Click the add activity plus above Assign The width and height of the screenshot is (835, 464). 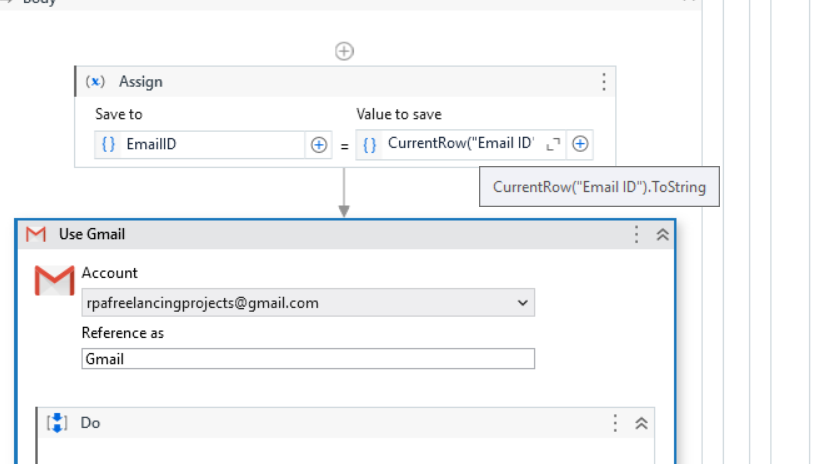(344, 51)
